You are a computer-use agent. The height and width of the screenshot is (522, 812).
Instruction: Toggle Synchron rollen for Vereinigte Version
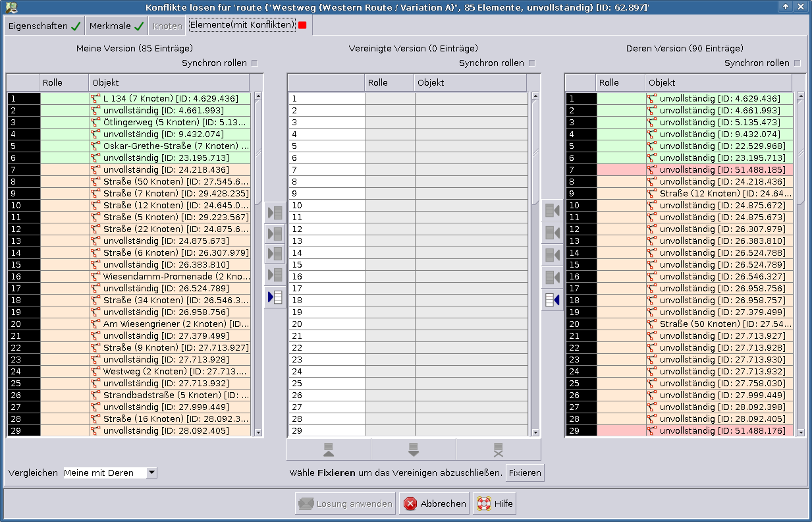click(532, 63)
